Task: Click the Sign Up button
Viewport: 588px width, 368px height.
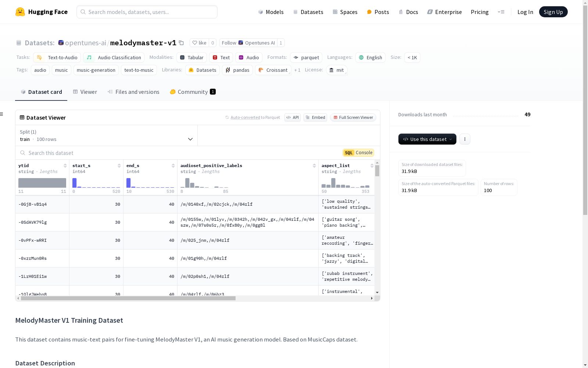Action: [553, 12]
